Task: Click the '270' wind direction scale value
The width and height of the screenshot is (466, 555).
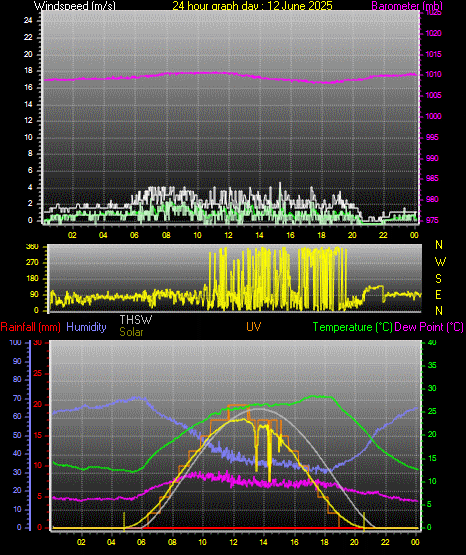Action: 32,263
